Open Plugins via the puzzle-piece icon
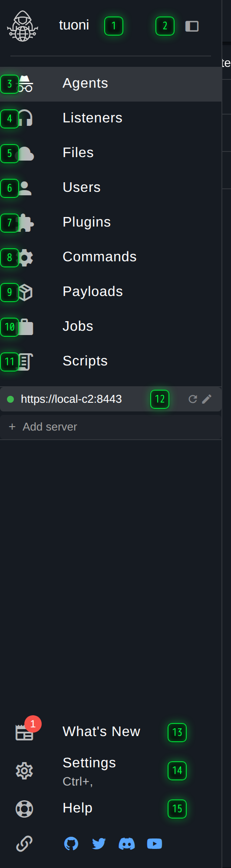Viewport: 231px width, 868px height. click(25, 223)
